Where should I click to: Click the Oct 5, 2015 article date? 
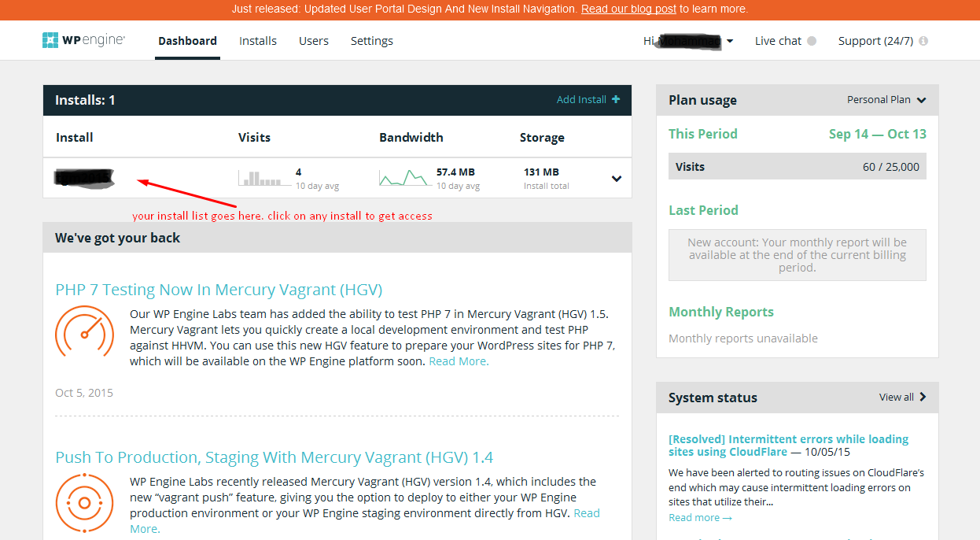click(84, 392)
